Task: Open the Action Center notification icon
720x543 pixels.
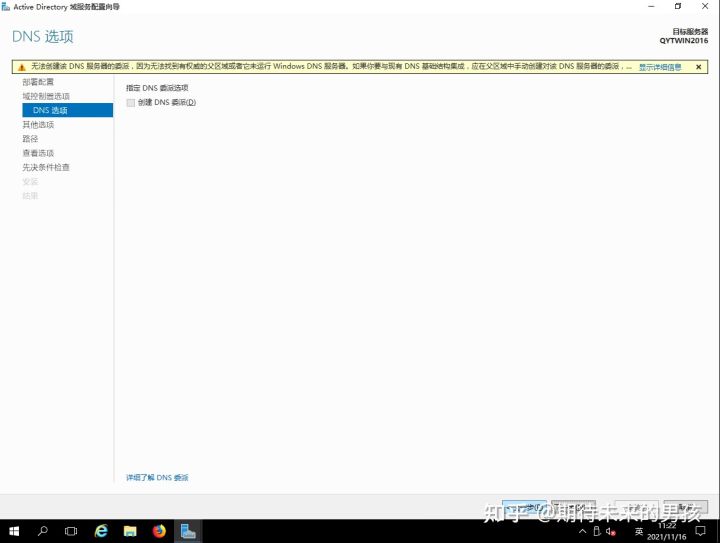Action: [700, 532]
